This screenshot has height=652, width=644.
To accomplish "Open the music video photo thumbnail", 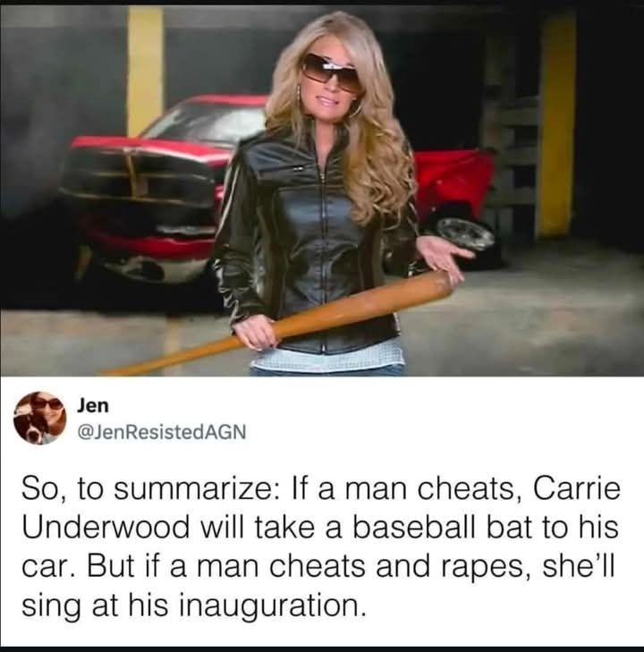I will 322,191.
